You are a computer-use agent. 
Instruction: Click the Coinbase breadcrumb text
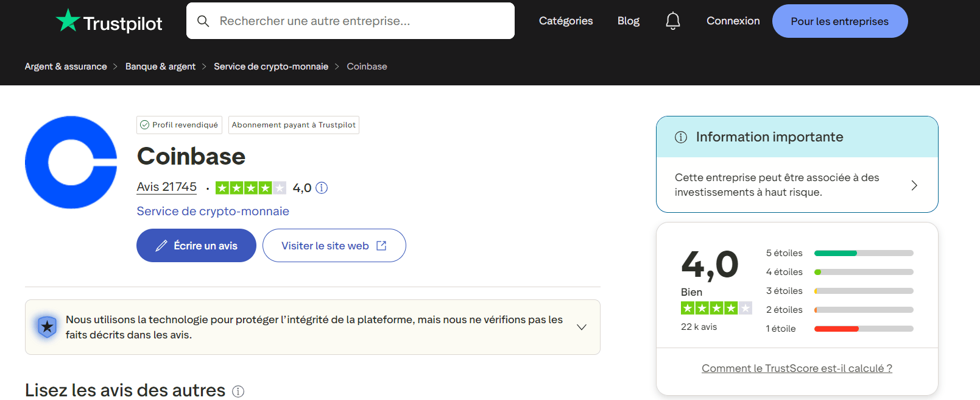(367, 66)
